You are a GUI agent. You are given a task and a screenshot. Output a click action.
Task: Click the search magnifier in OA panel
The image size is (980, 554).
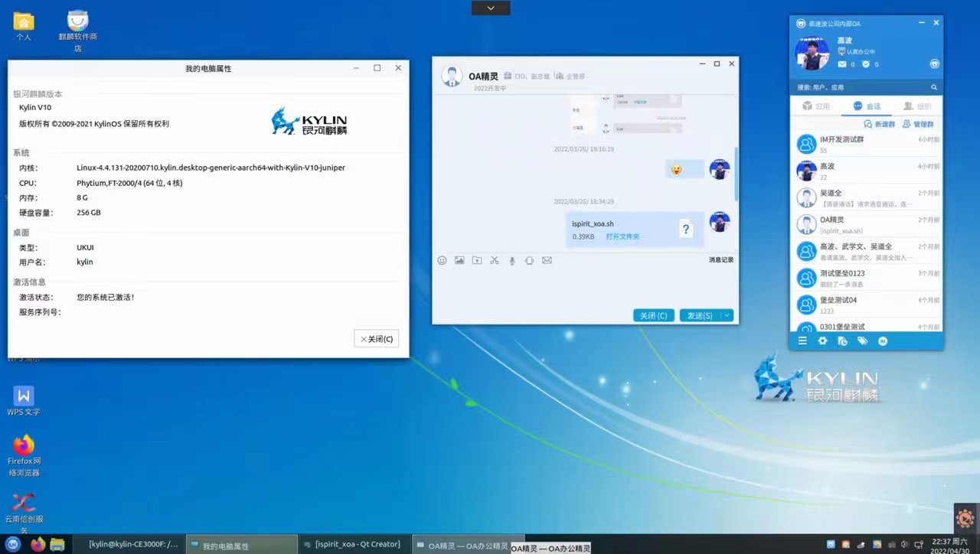tap(933, 87)
